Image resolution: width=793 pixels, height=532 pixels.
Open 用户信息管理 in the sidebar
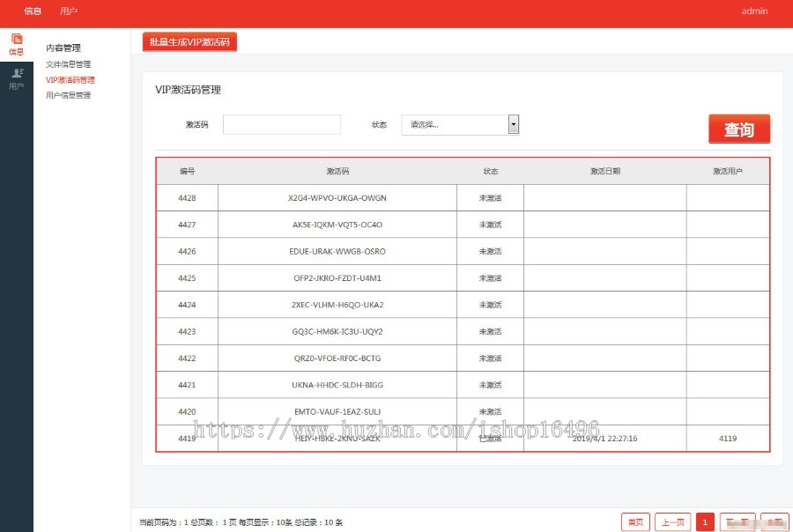(x=69, y=95)
